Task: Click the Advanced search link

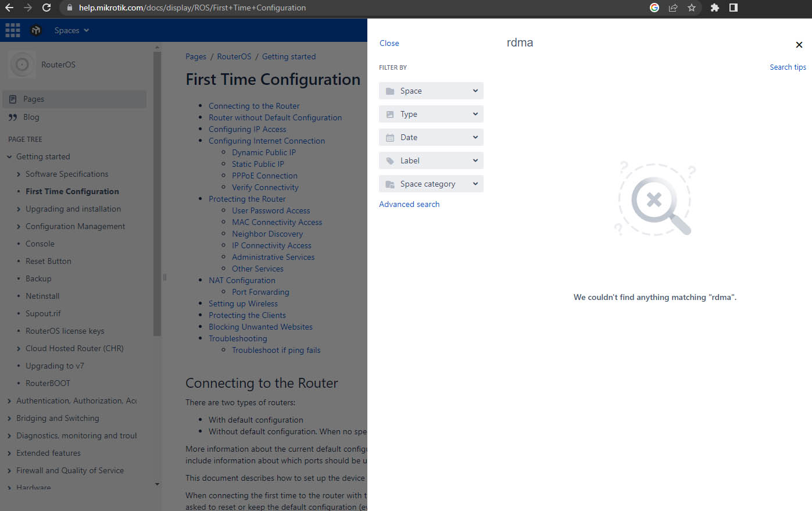Action: click(x=409, y=204)
